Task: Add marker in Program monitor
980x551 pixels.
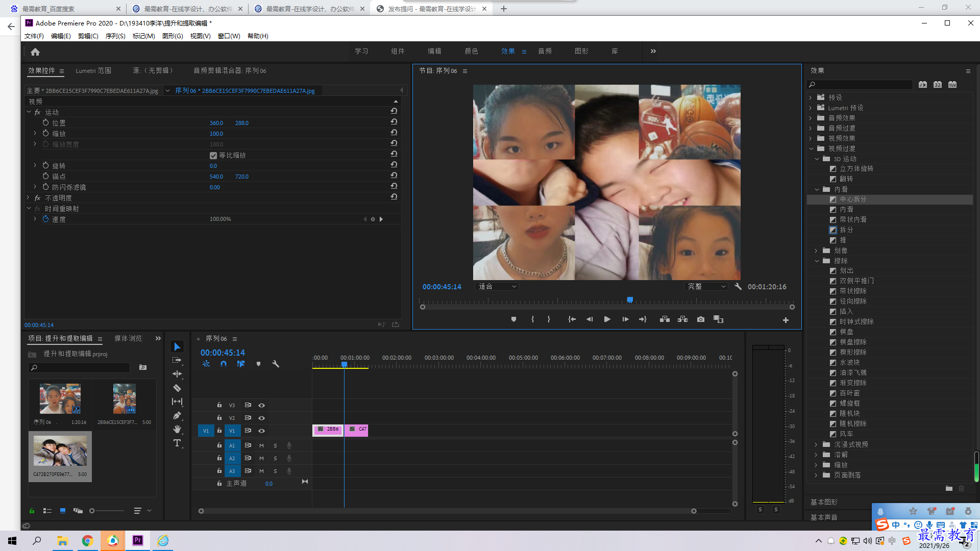Action: [x=513, y=319]
